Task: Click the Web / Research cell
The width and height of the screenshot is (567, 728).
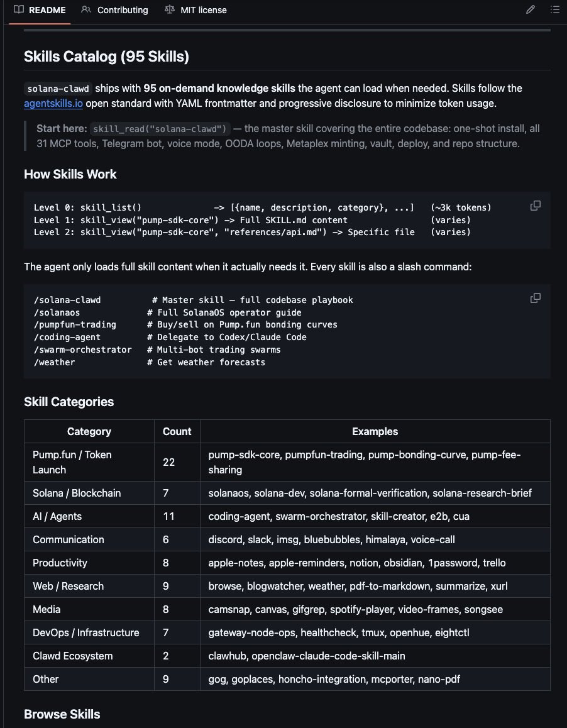Action: click(89, 586)
